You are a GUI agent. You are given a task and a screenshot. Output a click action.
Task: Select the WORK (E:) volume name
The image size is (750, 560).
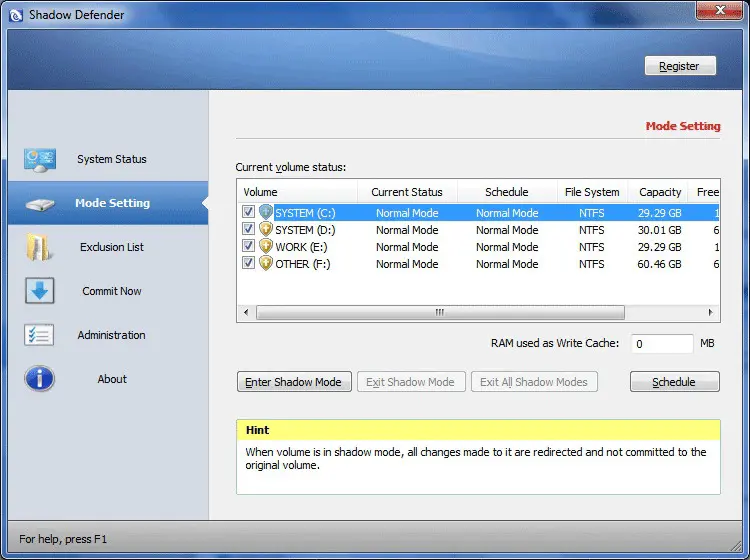tap(301, 247)
